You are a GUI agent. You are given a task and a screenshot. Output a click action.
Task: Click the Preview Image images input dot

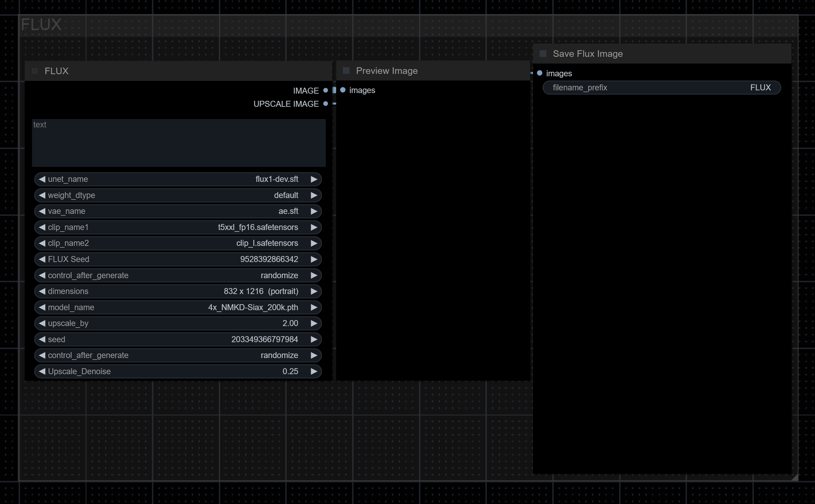coord(343,90)
